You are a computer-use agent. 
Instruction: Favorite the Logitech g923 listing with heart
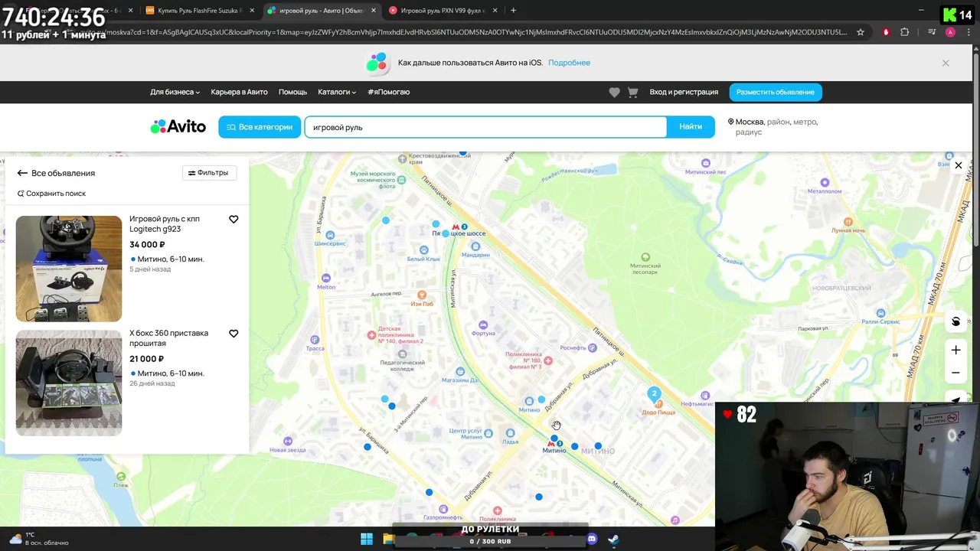click(x=234, y=220)
